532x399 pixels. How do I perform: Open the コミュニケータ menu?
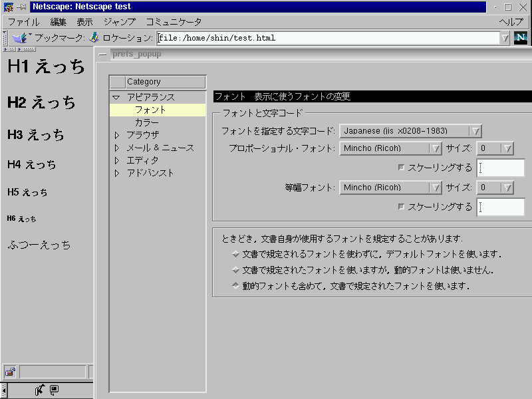[x=174, y=22]
